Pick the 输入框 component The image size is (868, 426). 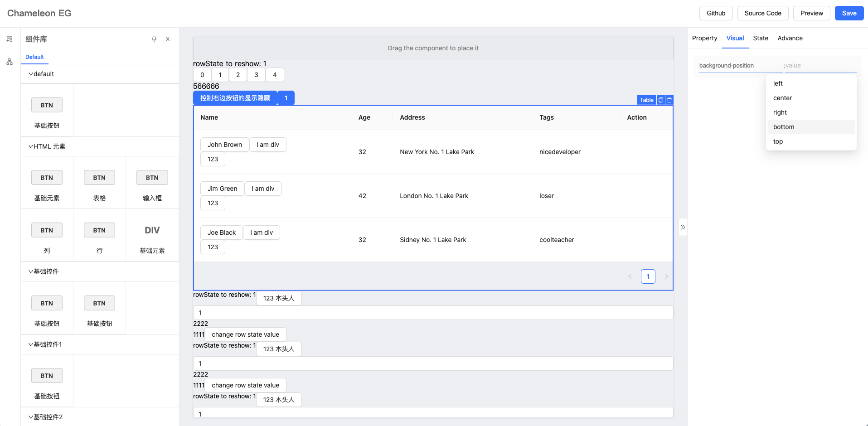(152, 183)
